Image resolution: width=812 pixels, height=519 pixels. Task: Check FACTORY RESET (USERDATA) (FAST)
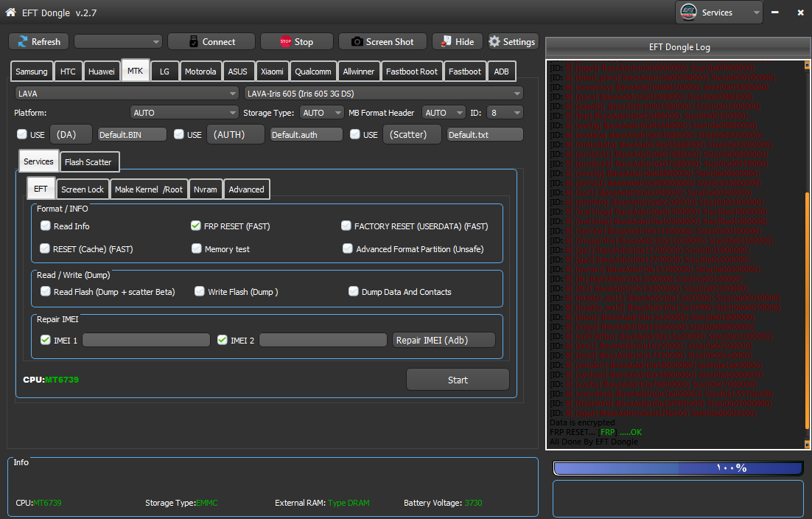click(x=346, y=226)
